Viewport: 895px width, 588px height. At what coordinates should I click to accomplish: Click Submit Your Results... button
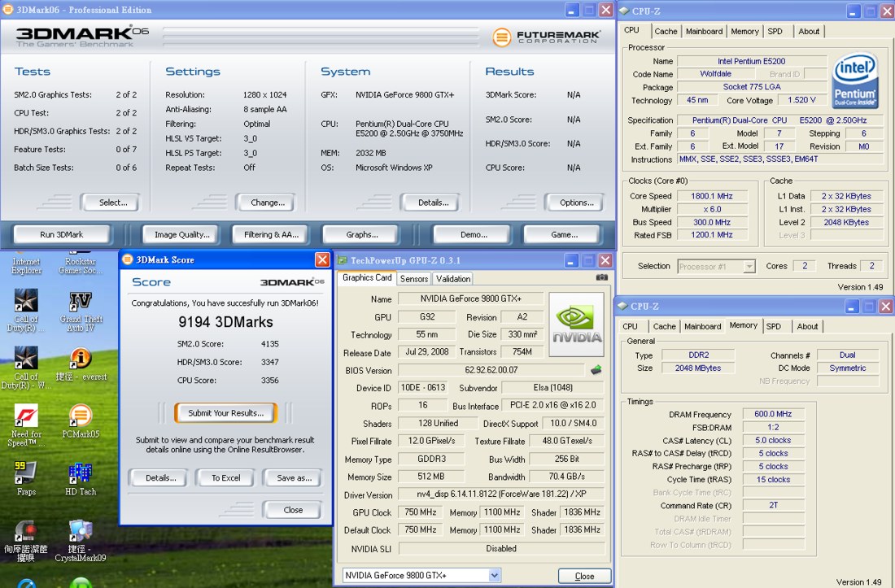tap(226, 413)
